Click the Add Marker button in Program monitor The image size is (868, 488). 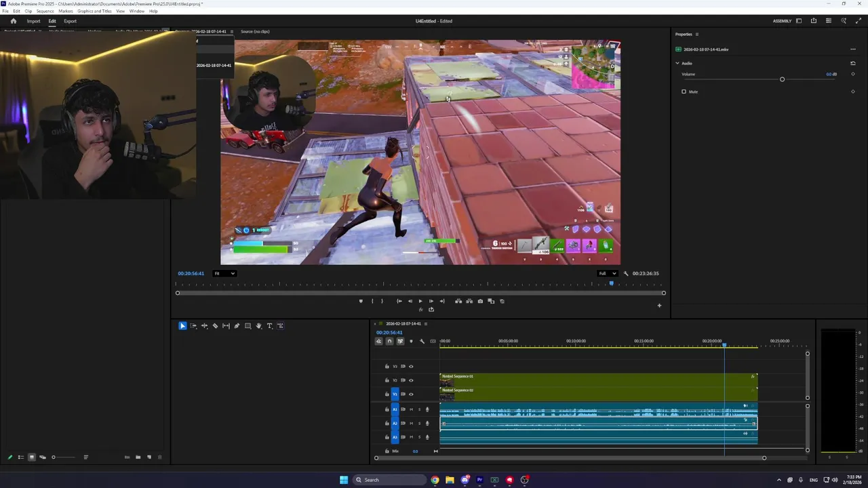click(361, 301)
